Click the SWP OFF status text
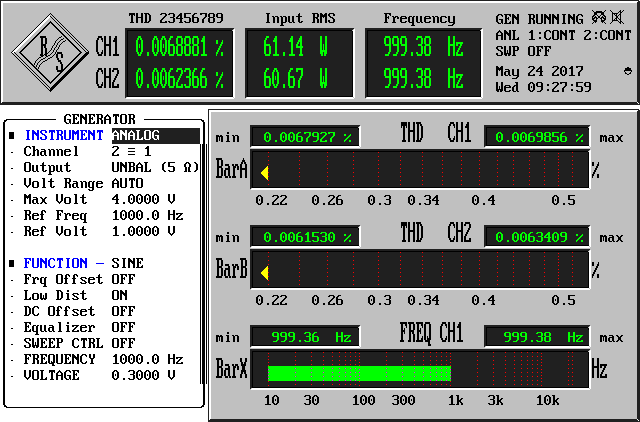640x422 pixels. click(523, 51)
